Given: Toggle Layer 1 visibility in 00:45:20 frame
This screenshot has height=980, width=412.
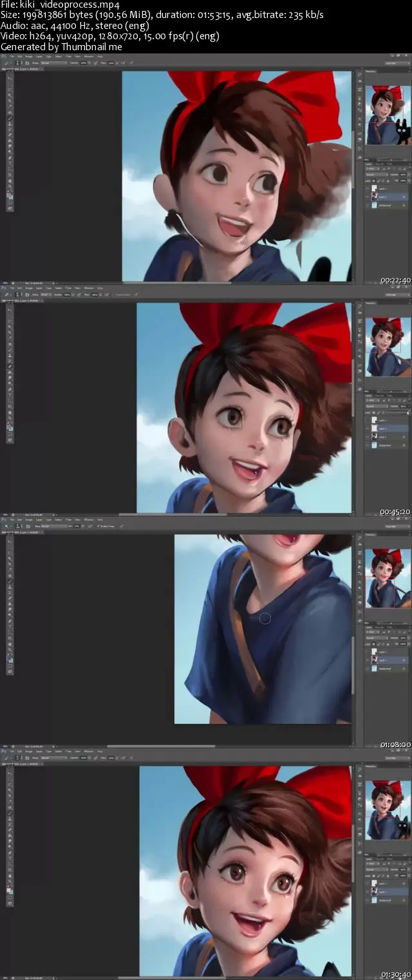Looking at the screenshot, I should click(367, 437).
